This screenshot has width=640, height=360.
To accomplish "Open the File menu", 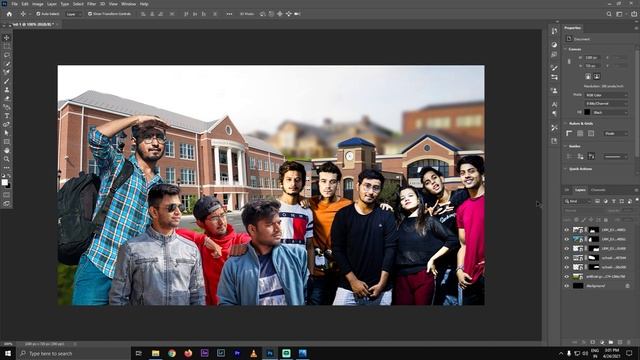I will 14,4.
